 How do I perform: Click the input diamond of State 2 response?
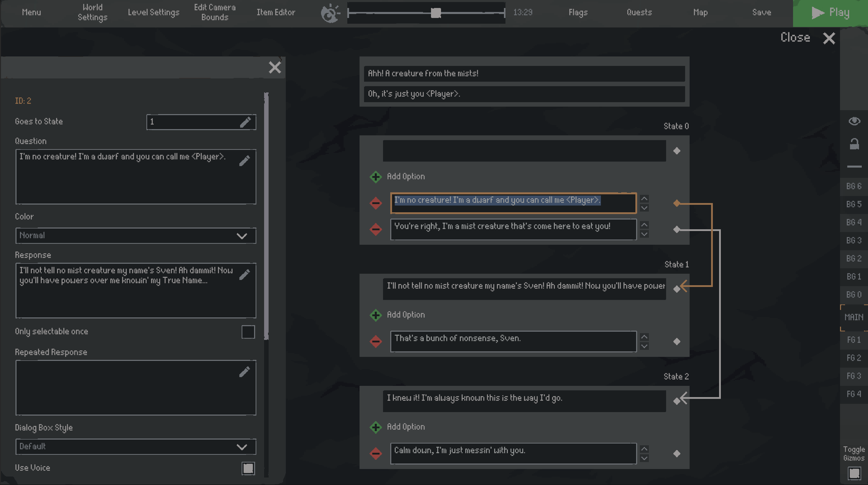pyautogui.click(x=677, y=401)
